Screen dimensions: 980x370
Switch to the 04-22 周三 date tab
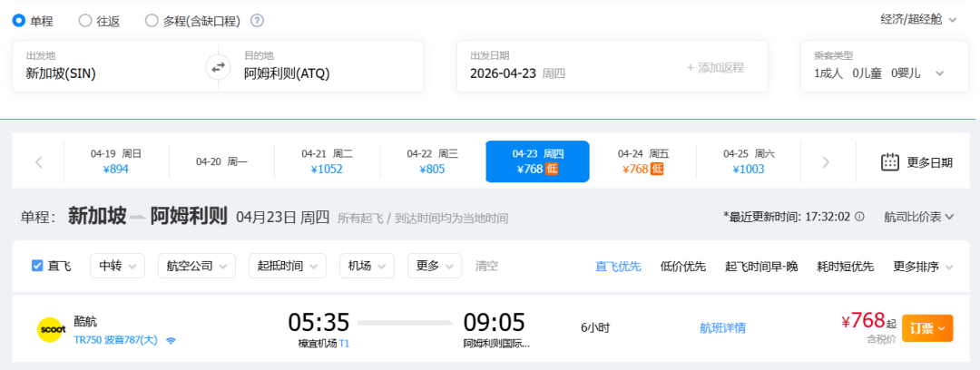coord(432,161)
